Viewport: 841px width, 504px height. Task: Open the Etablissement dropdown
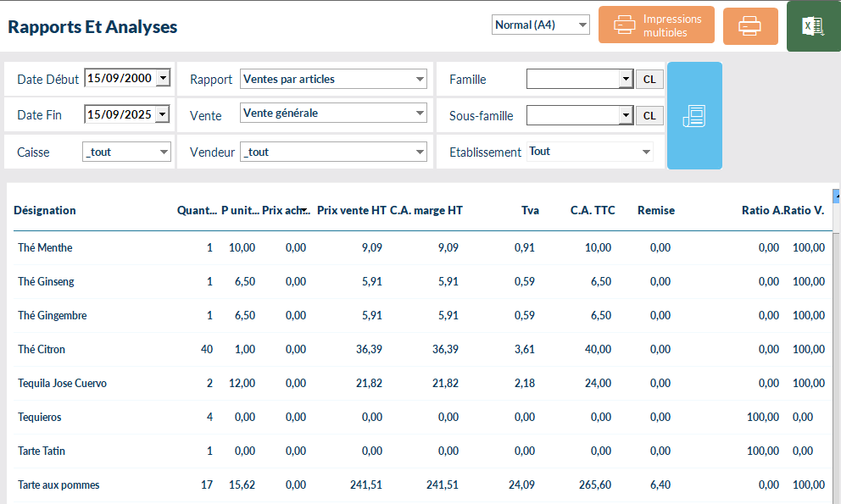tap(647, 152)
